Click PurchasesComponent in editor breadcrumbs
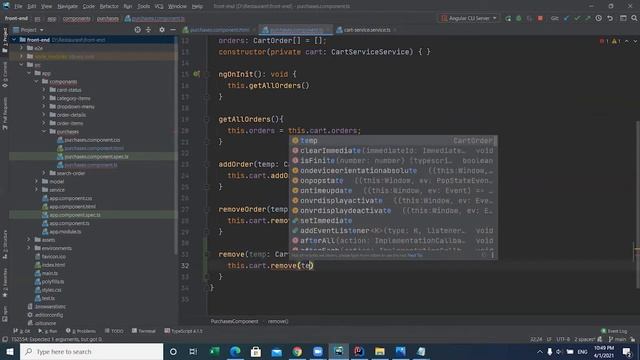This screenshot has height=360, width=640. click(234, 321)
